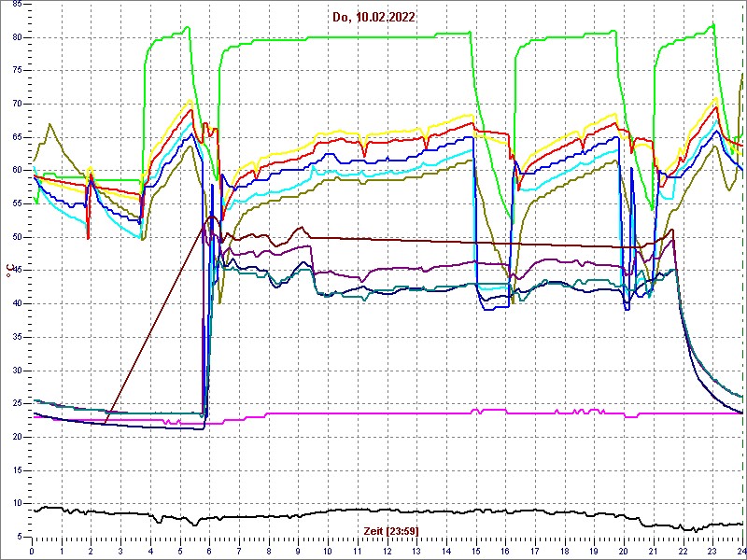Pick hour label '1' on the time axis
747x560 pixels.
click(x=62, y=551)
